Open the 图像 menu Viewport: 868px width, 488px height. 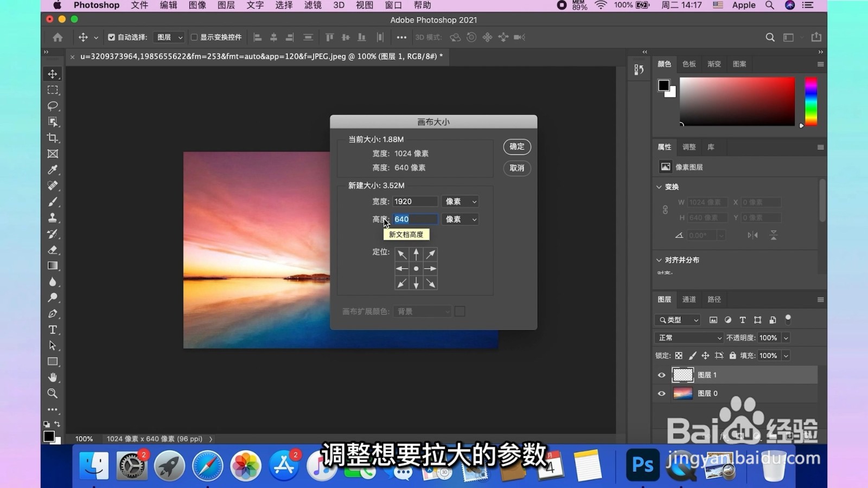tap(197, 5)
